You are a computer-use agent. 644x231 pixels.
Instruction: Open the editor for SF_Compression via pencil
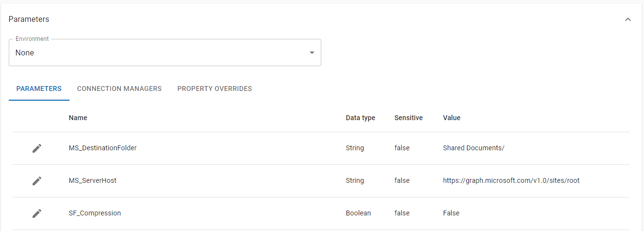(37, 213)
